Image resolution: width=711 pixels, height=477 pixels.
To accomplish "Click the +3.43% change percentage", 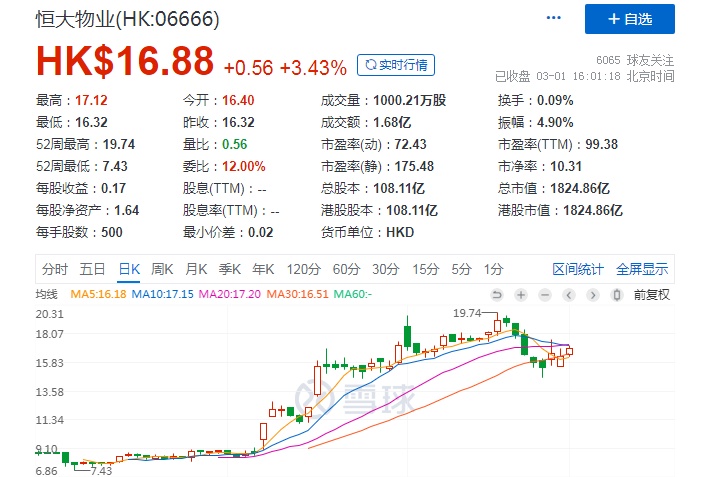I will [x=313, y=68].
